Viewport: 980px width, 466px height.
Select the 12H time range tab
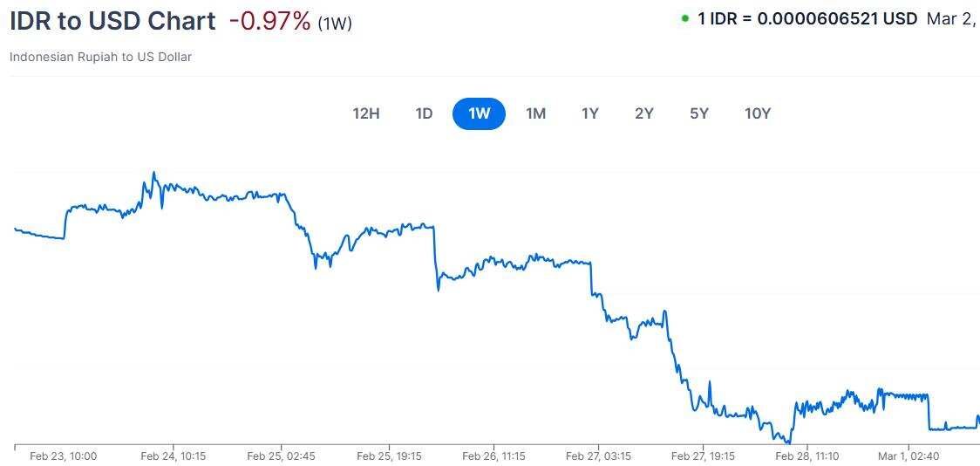(366, 113)
